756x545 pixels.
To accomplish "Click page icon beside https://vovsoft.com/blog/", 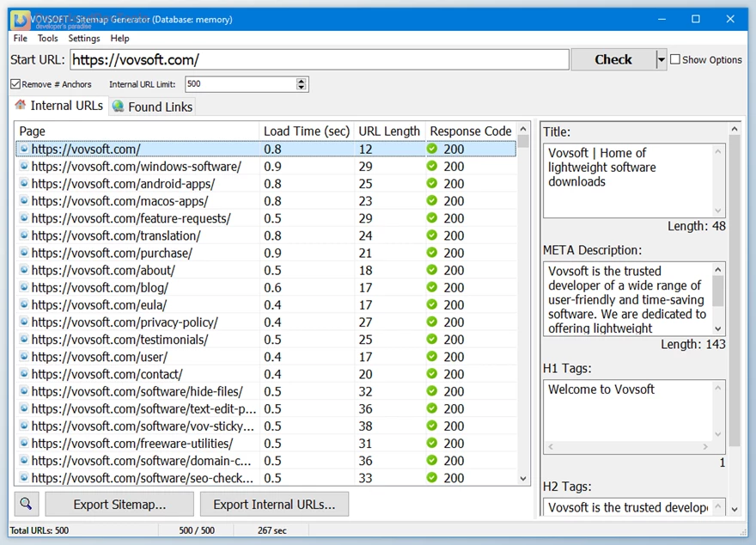I will (x=24, y=287).
